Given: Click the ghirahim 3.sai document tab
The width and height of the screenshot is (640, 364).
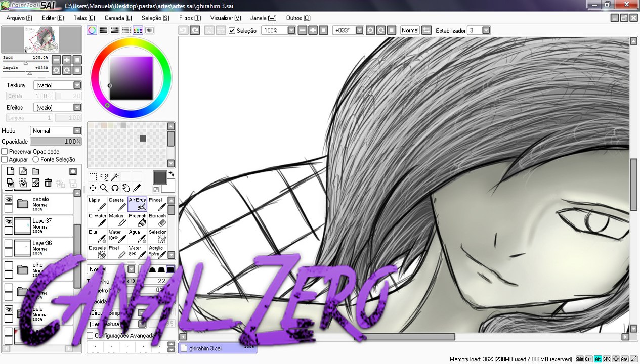Looking at the screenshot, I should [x=218, y=348].
